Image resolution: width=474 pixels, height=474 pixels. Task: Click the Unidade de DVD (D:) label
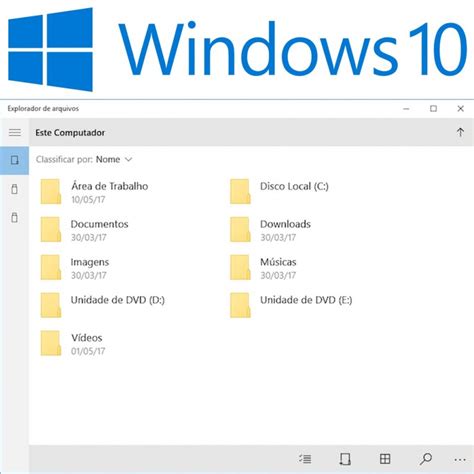[x=118, y=300]
